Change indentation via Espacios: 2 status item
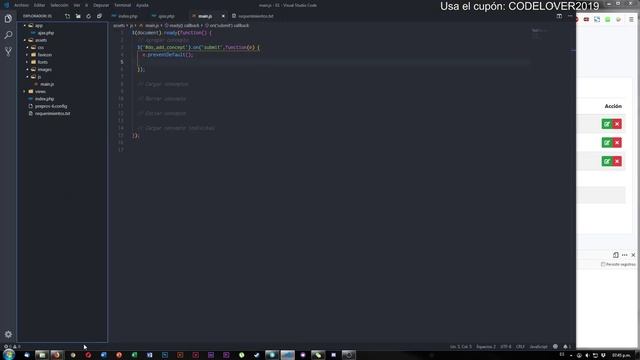640x360 pixels. 486,347
